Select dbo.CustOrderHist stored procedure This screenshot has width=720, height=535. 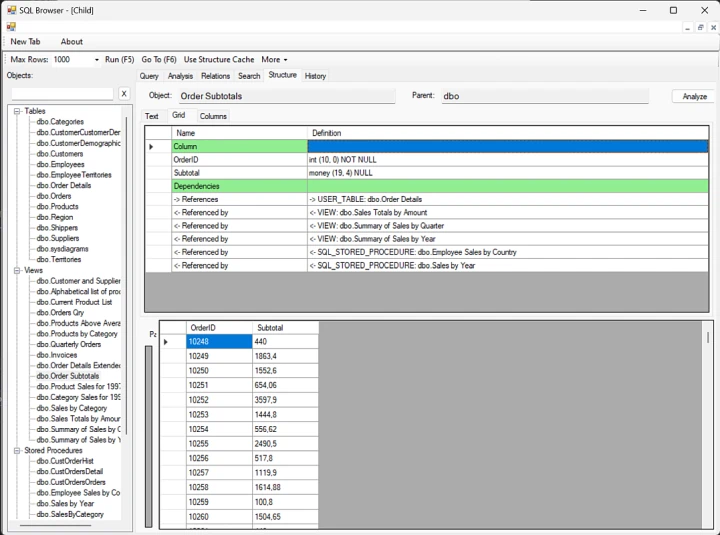(65, 461)
